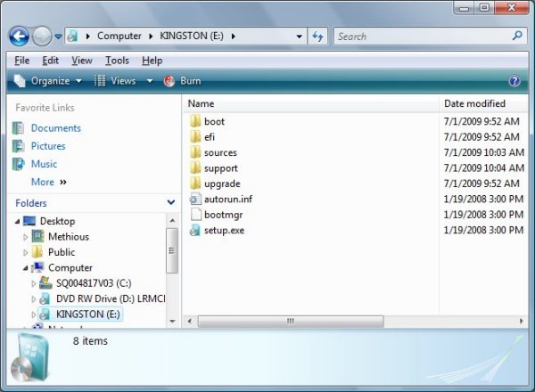Click the horizontal scrollbar right arrow
Screen dimensions: 535x392
point(521,321)
